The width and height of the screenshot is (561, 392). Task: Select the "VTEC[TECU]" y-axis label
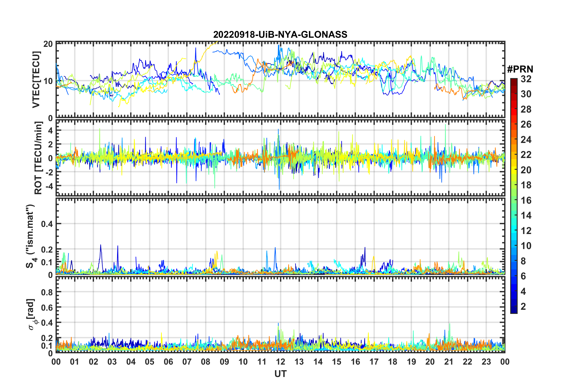36,80
